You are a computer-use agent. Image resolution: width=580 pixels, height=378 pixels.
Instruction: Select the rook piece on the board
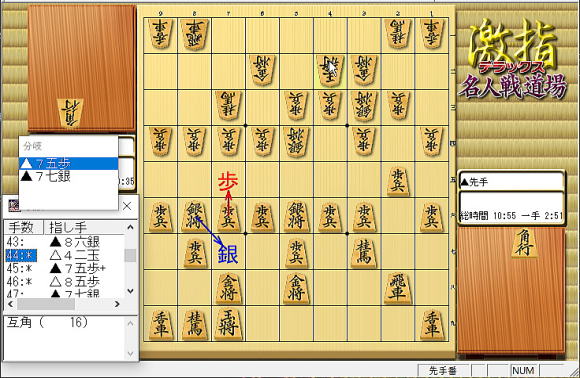point(398,287)
